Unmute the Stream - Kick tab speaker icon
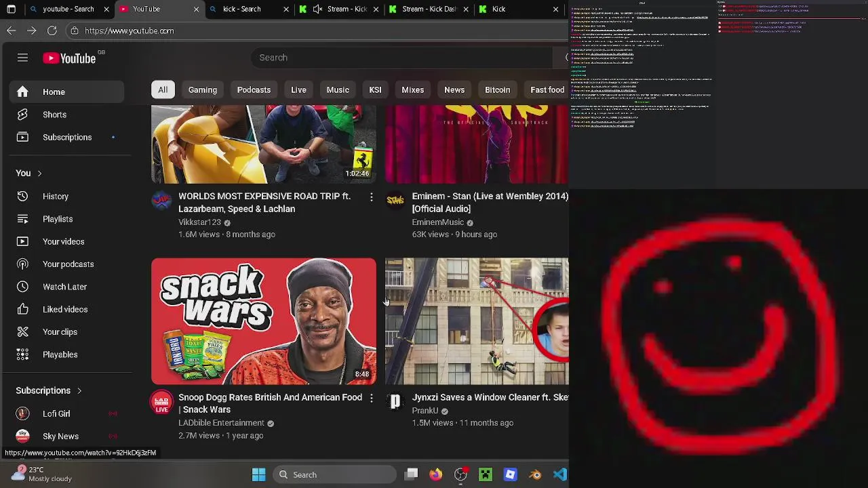 (317, 9)
